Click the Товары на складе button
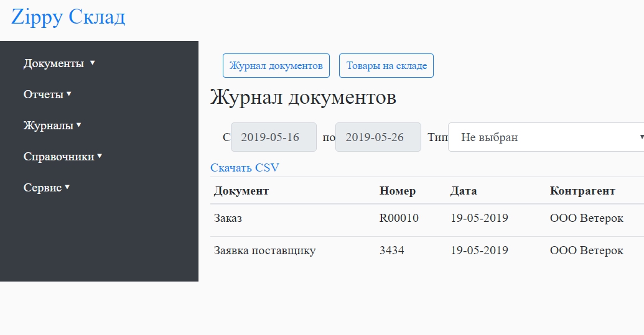Image resolution: width=644 pixels, height=335 pixels. [x=386, y=66]
